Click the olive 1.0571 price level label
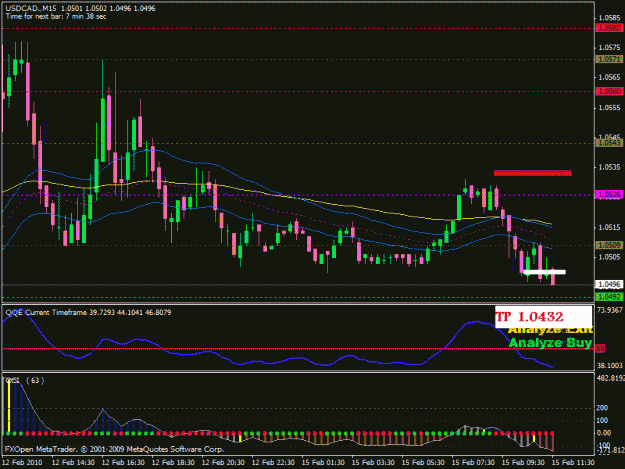Viewport: 625px width, 469px height. coord(609,59)
